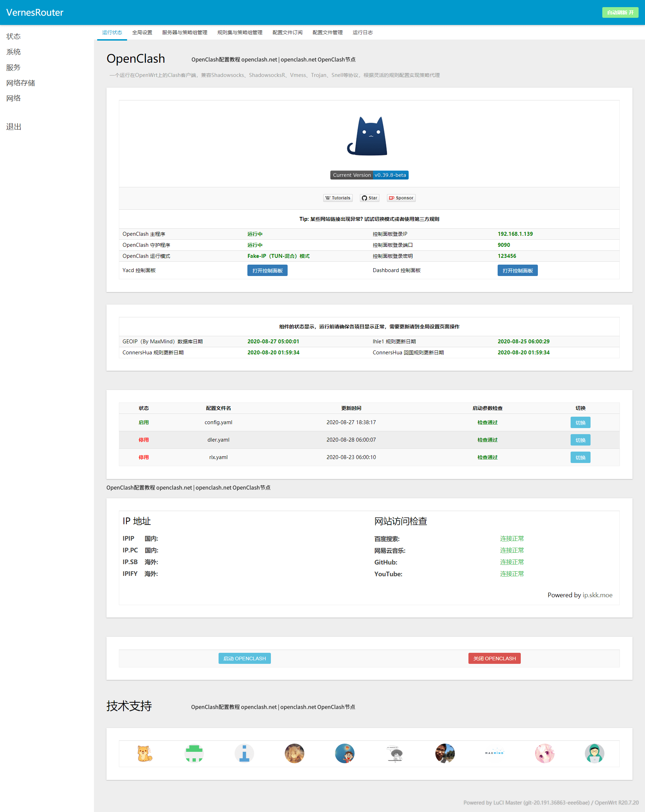Click the IPIFY 海外 label
The width and height of the screenshot is (645, 812).
click(x=140, y=574)
